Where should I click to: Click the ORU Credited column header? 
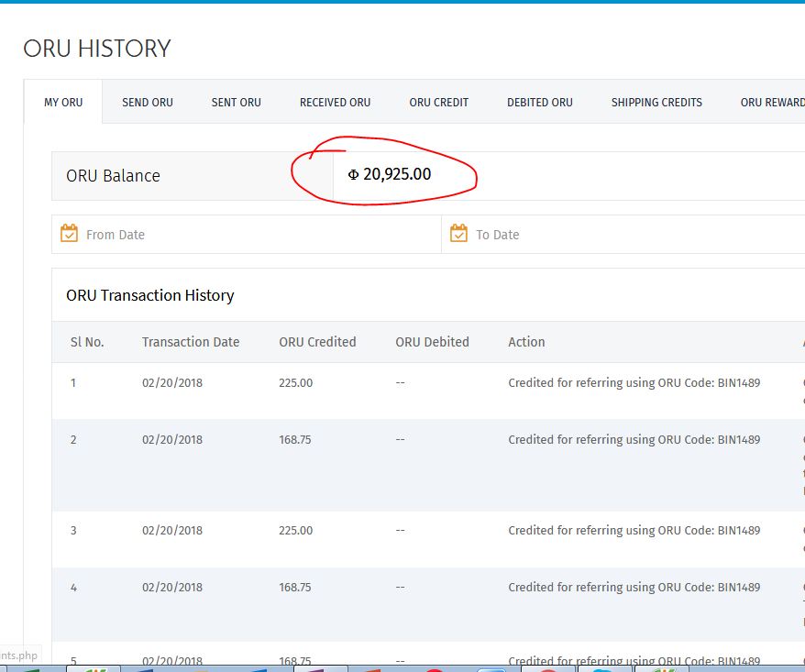tap(317, 342)
